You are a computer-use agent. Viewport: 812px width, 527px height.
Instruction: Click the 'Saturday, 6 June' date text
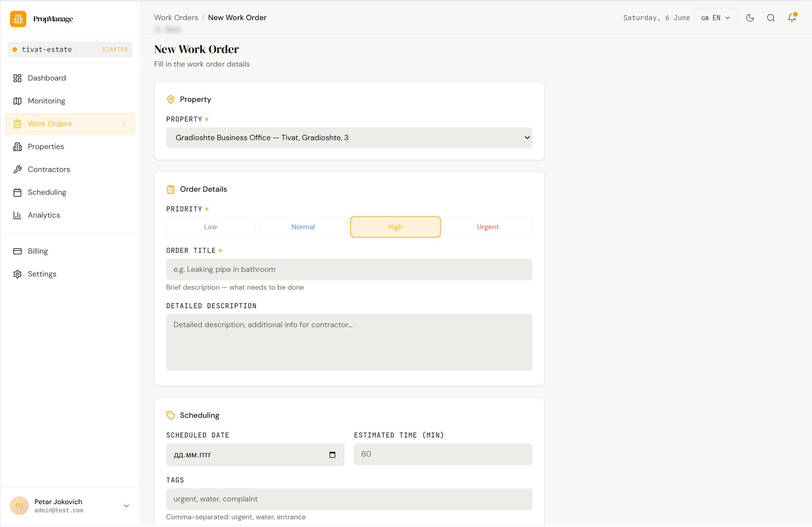pos(657,18)
